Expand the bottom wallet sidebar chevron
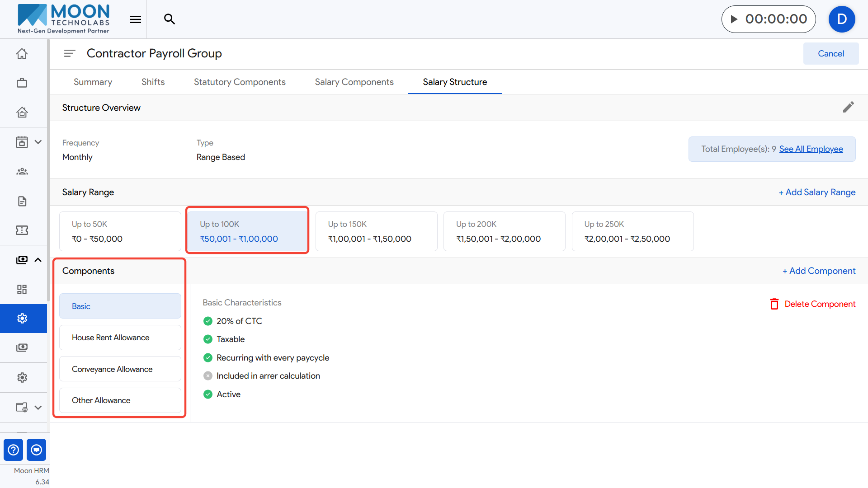 (x=38, y=407)
